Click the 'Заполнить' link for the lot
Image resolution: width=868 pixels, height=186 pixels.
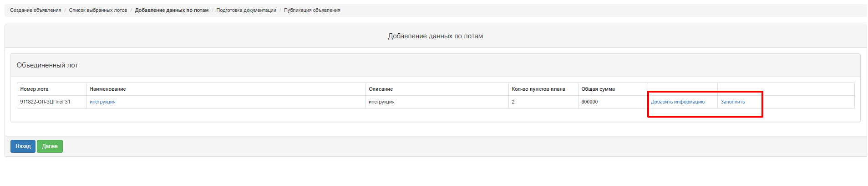coord(733,102)
